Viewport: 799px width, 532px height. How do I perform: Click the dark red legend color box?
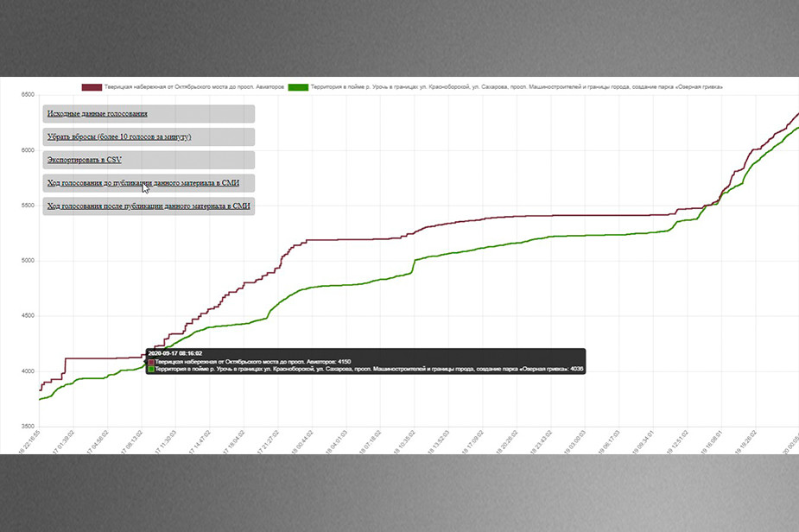click(92, 87)
